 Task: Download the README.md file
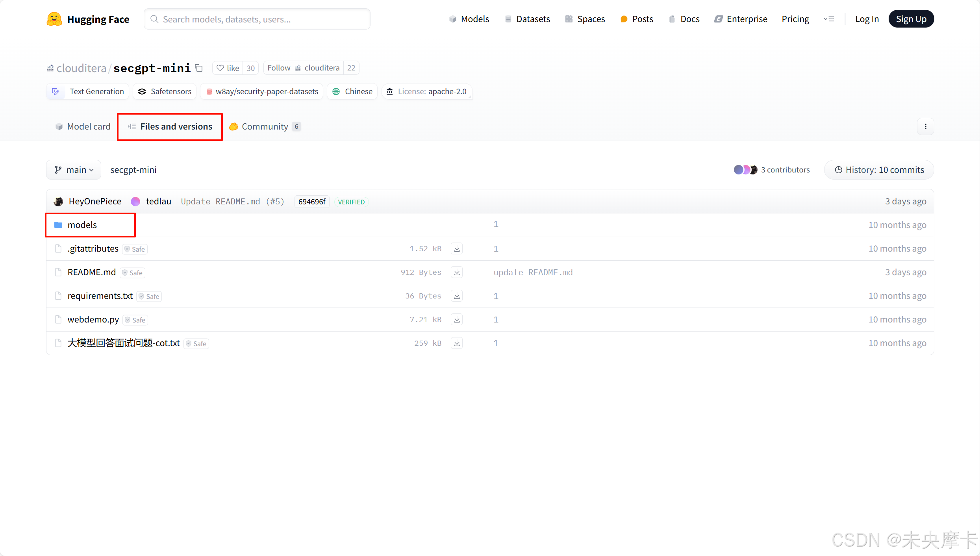[x=457, y=272]
